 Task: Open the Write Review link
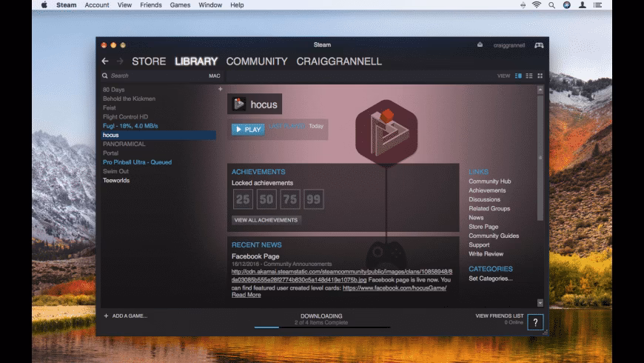pyautogui.click(x=486, y=253)
